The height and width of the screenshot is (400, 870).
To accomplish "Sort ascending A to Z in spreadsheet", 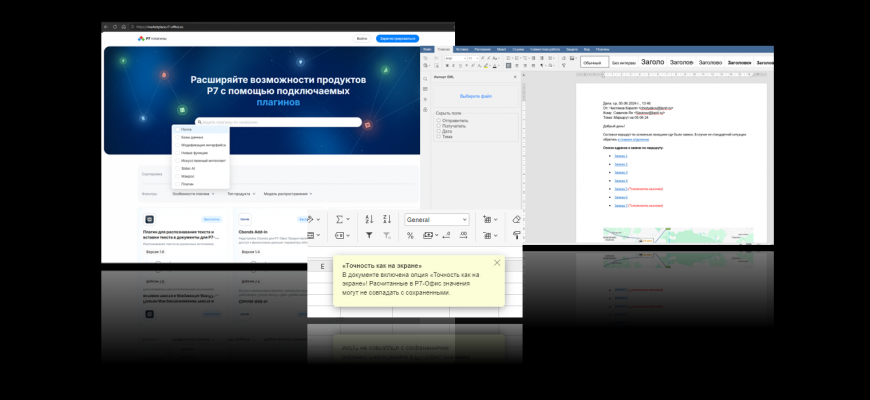I will tap(370, 219).
